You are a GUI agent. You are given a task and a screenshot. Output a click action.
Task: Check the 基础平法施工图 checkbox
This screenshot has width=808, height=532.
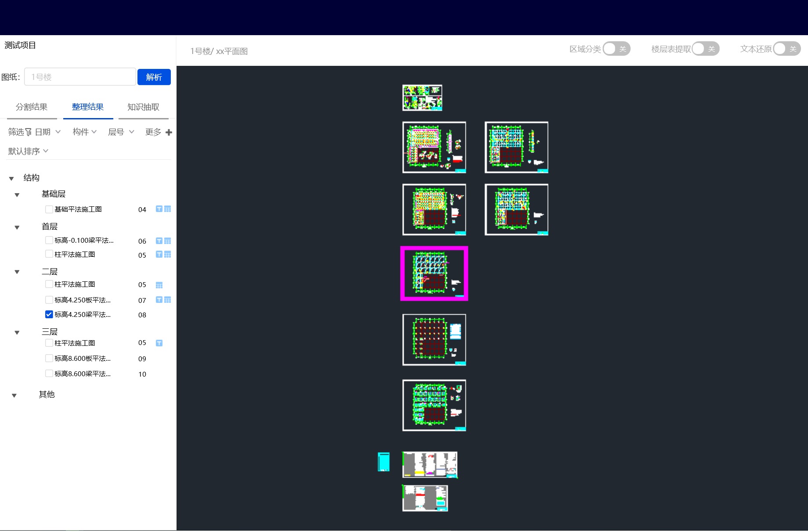point(49,209)
